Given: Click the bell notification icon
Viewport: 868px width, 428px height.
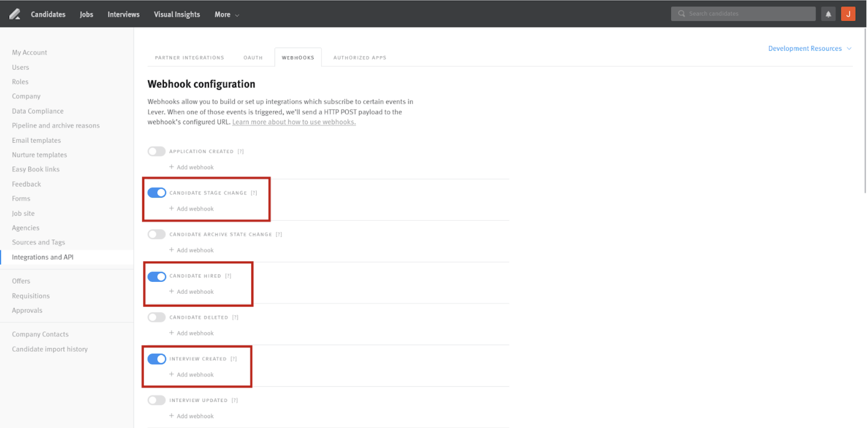Looking at the screenshot, I should pos(828,13).
